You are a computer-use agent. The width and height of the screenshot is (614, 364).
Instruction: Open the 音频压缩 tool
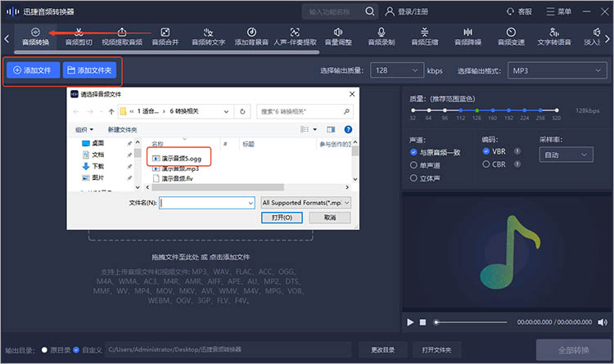pyautogui.click(x=424, y=37)
